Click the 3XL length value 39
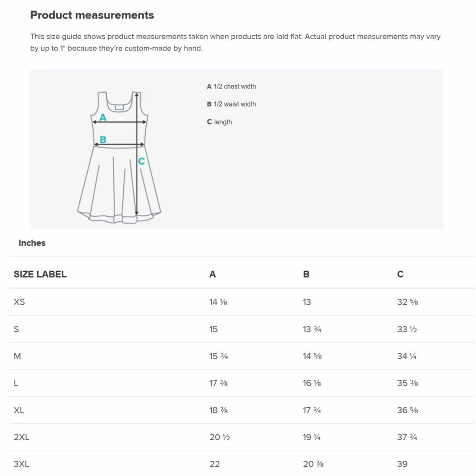 pyautogui.click(x=402, y=464)
